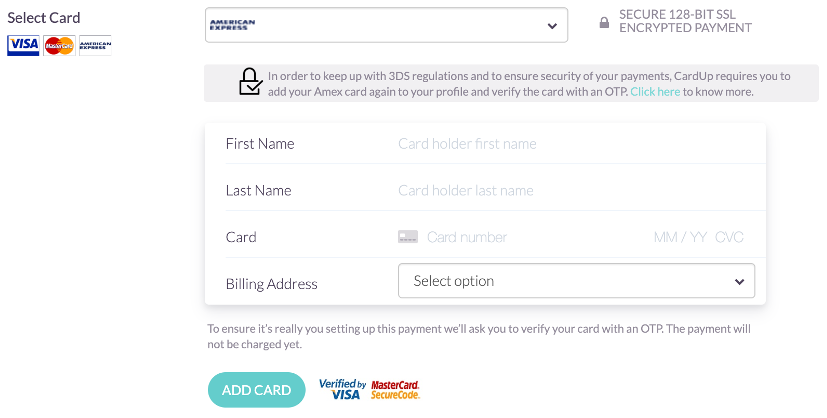Click the SECURE 128-BIT SSL ENCRYPTED PAYMENT text
The image size is (827, 418).
pyautogui.click(x=685, y=21)
